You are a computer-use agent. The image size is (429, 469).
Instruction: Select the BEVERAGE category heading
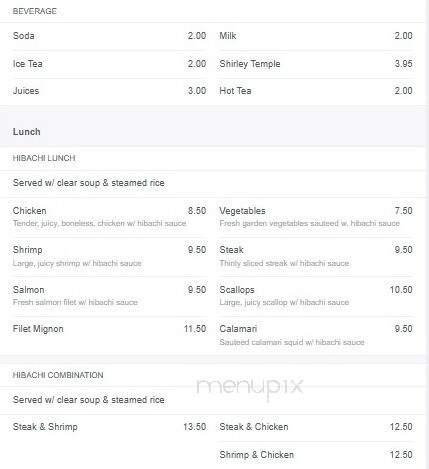tap(35, 11)
